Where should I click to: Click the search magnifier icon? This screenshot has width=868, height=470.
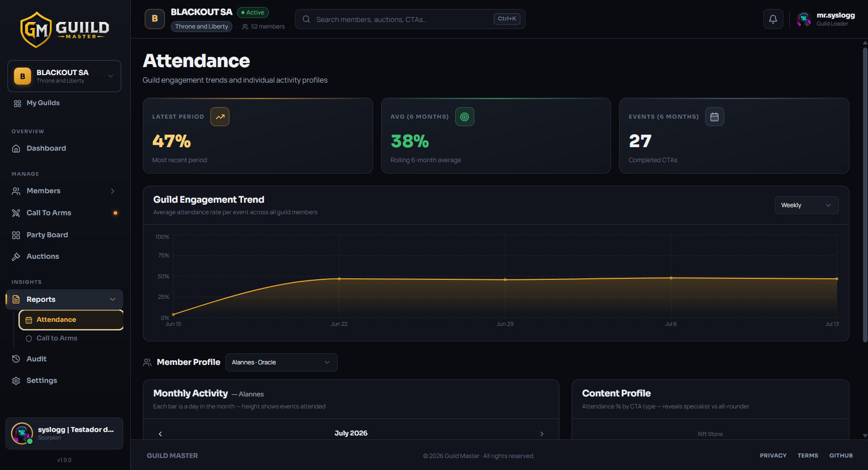[x=306, y=19]
